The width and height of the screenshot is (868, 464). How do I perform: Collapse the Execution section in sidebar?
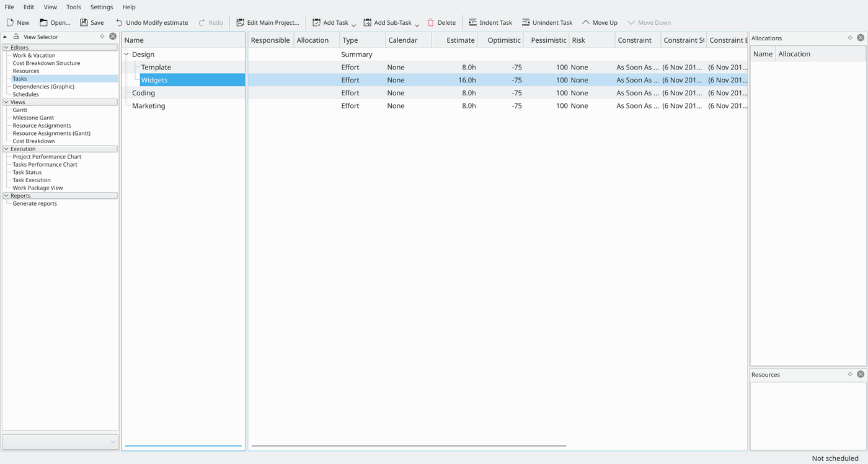(x=6, y=149)
